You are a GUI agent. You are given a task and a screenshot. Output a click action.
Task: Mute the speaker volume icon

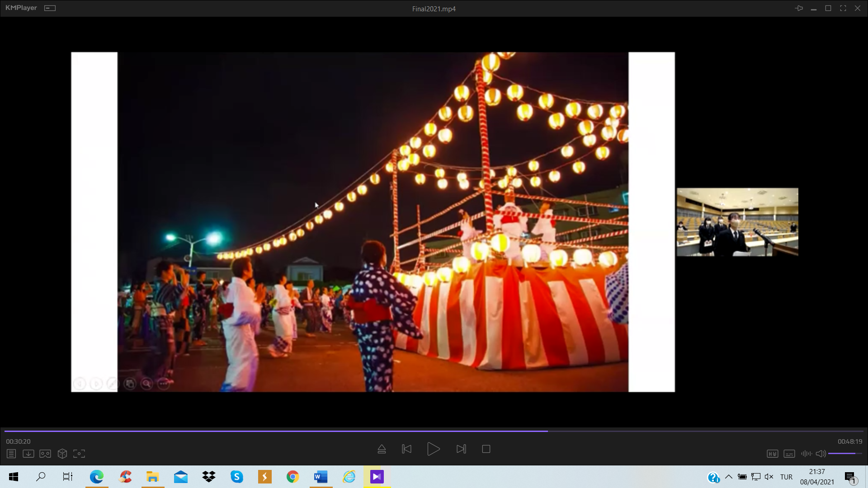821,454
